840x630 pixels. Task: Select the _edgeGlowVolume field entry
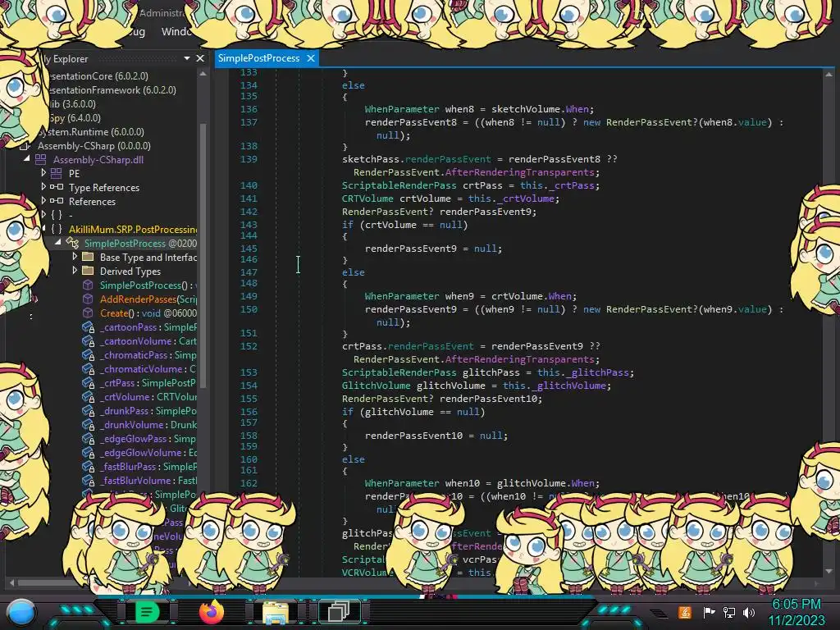148,453
